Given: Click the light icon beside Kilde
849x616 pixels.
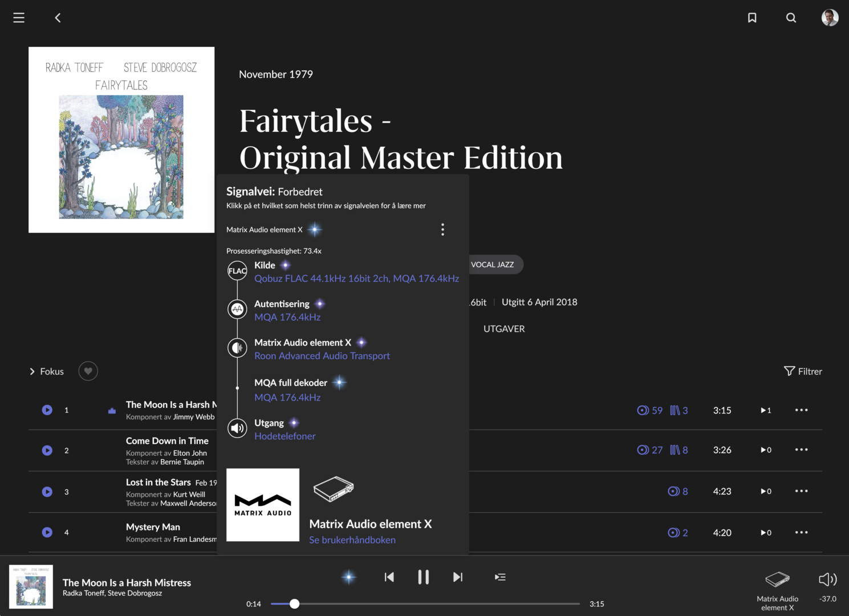Looking at the screenshot, I should pyautogui.click(x=286, y=265).
